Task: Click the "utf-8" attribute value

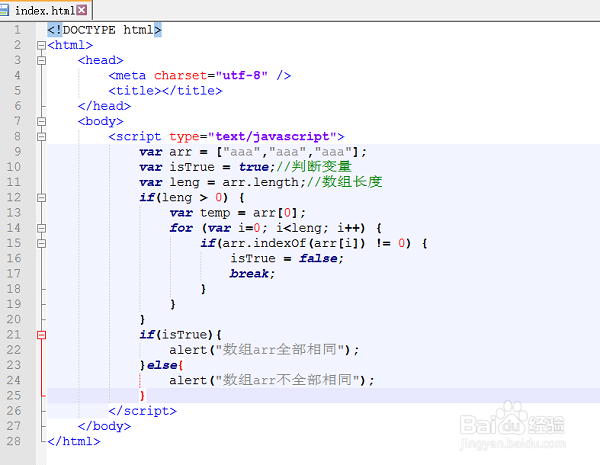Action: [241, 75]
